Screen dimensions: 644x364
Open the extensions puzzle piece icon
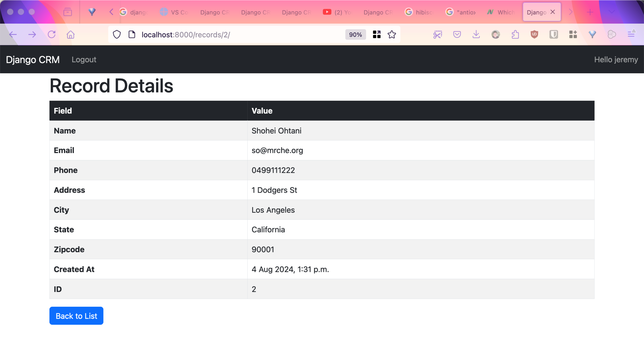point(515,35)
